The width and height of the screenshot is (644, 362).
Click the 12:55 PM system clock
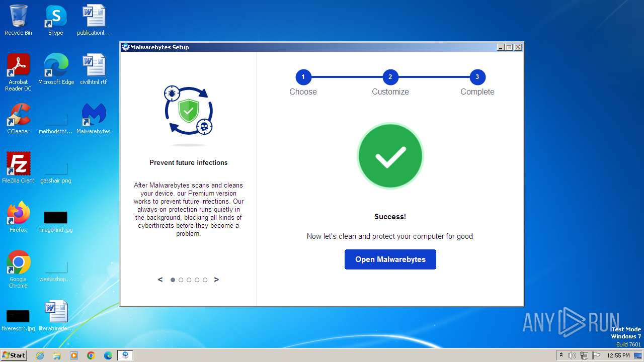[x=618, y=355]
